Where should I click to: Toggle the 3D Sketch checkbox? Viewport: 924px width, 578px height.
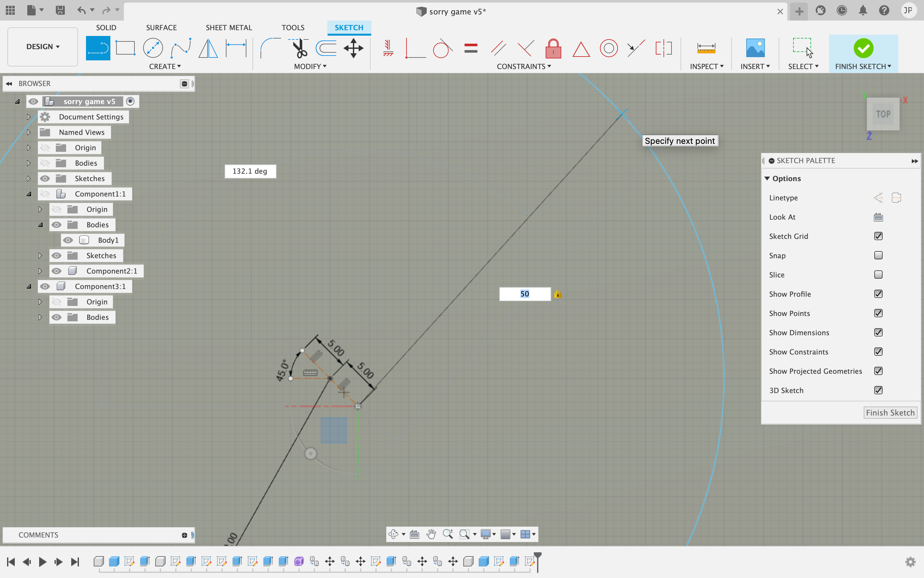pyautogui.click(x=878, y=390)
